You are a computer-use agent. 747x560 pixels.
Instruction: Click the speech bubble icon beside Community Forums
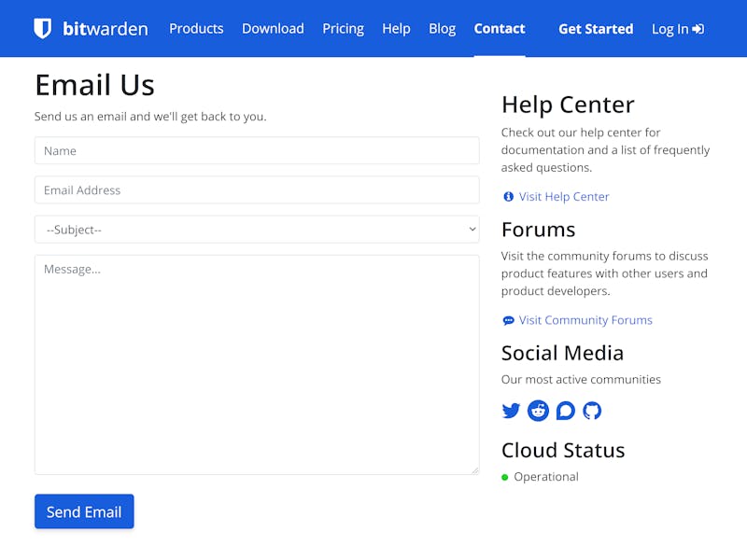[508, 320]
